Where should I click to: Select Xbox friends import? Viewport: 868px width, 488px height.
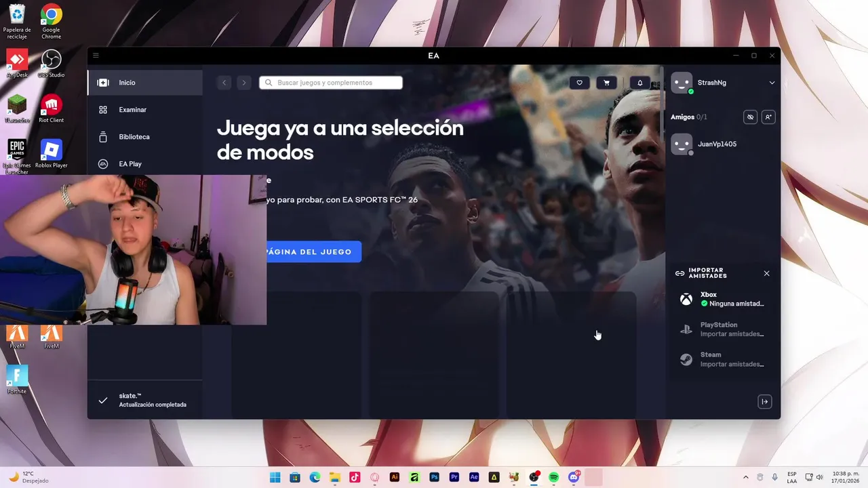tap(723, 299)
